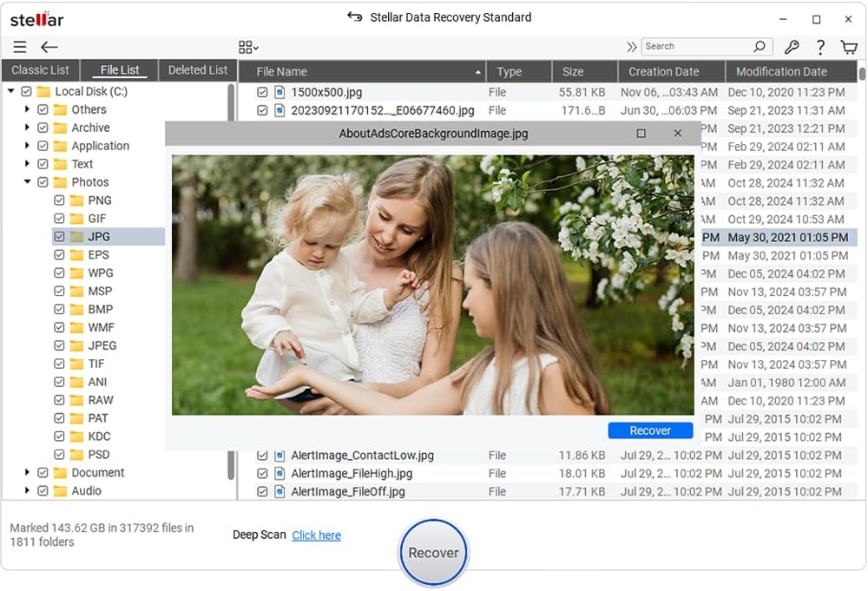Click the file icon next to 1500x500.jpg

pyautogui.click(x=279, y=91)
